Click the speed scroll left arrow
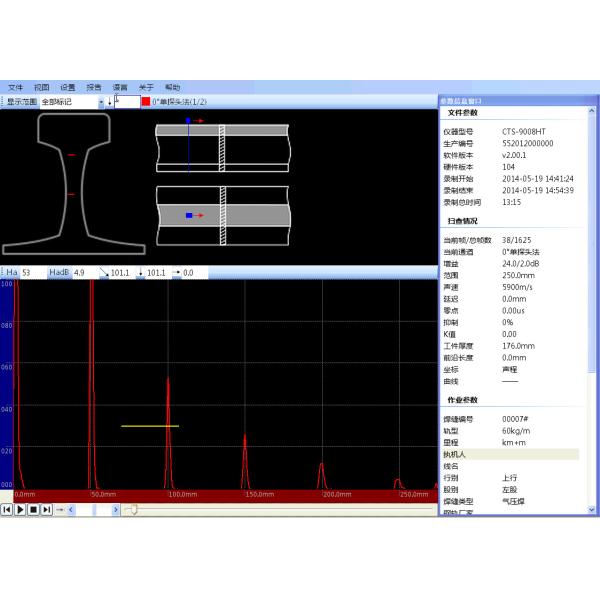The height and width of the screenshot is (600, 600). click(71, 509)
